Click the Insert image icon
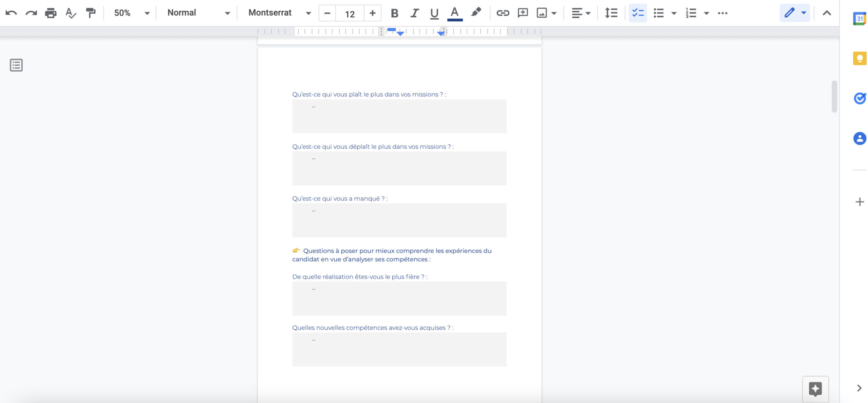The width and height of the screenshot is (868, 403). click(x=541, y=13)
